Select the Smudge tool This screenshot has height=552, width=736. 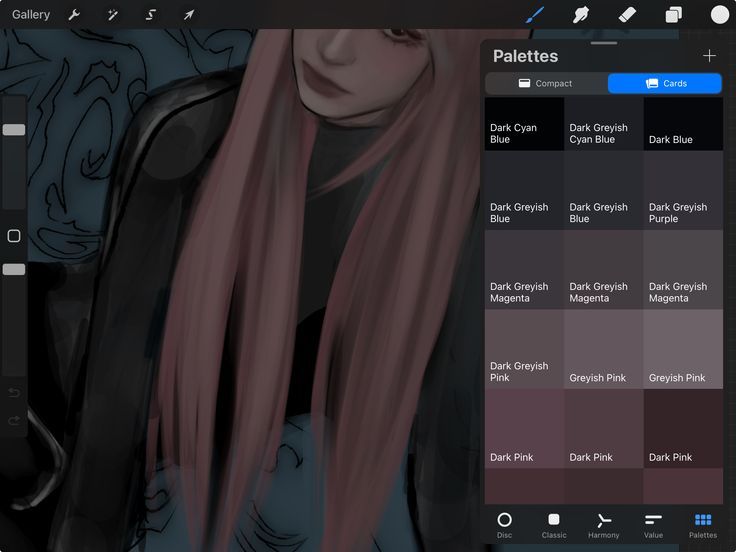tap(581, 15)
